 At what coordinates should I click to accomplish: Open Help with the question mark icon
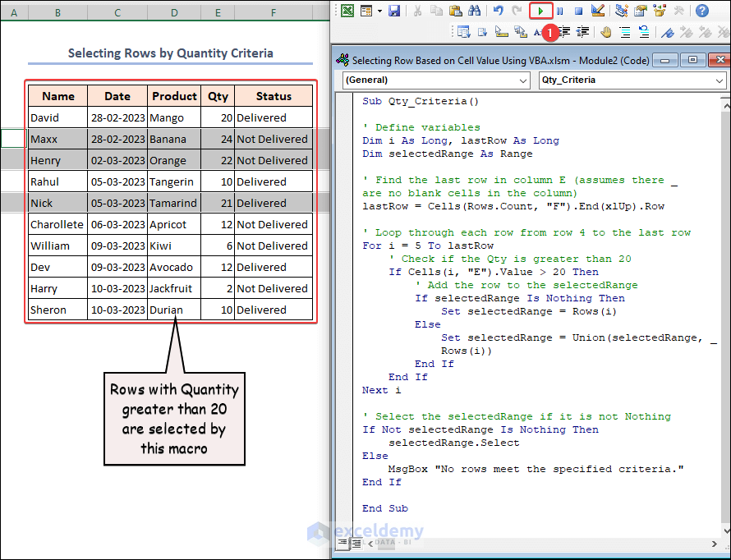(x=702, y=11)
